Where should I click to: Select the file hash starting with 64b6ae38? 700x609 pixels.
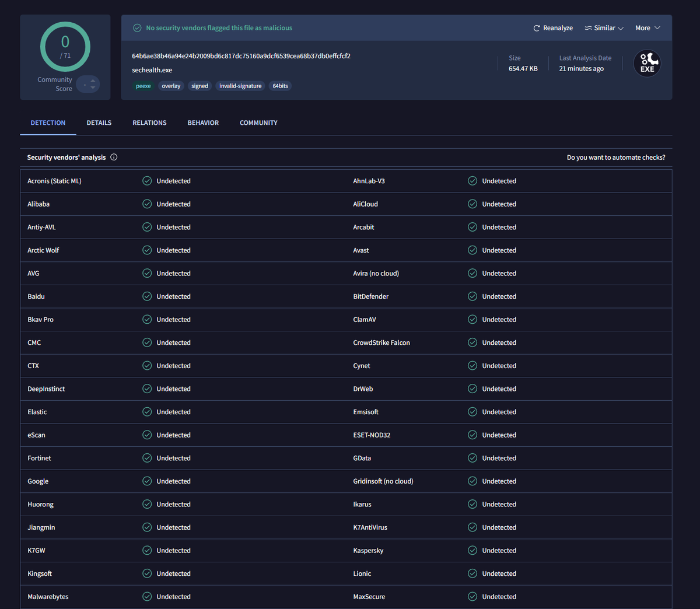coord(241,56)
